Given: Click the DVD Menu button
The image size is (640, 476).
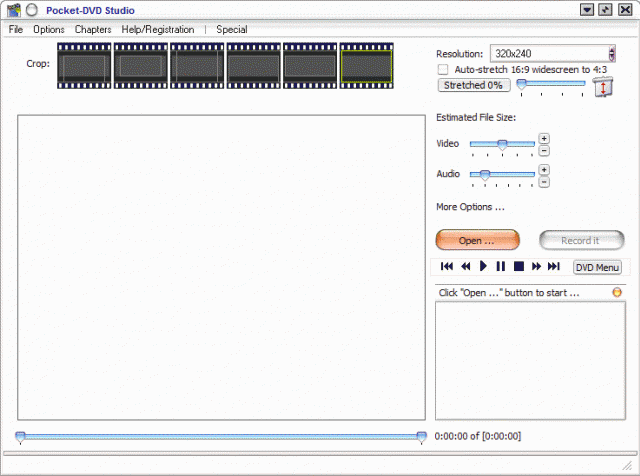Looking at the screenshot, I should (597, 267).
